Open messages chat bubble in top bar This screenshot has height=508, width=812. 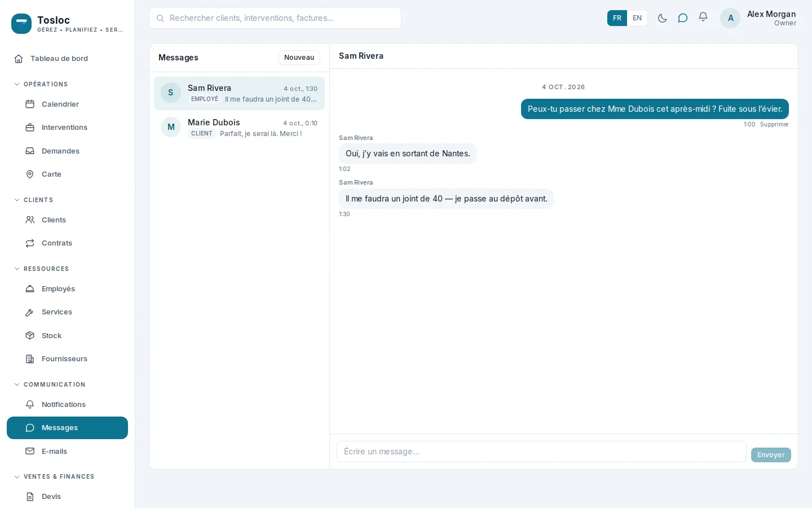[x=683, y=18]
